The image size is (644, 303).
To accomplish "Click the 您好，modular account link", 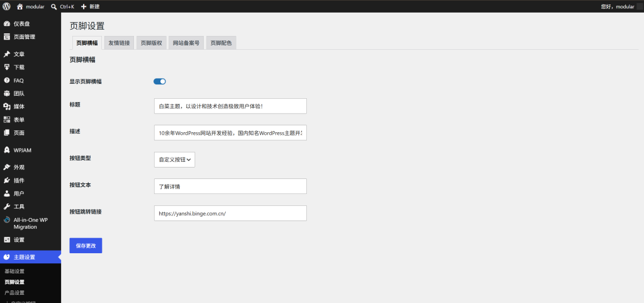I will [618, 6].
